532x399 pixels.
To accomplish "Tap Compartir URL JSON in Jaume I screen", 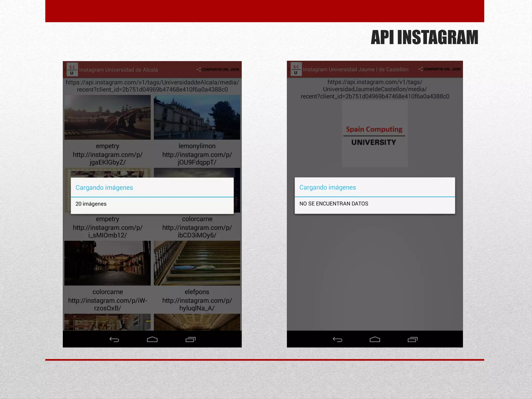I will 442,69.
